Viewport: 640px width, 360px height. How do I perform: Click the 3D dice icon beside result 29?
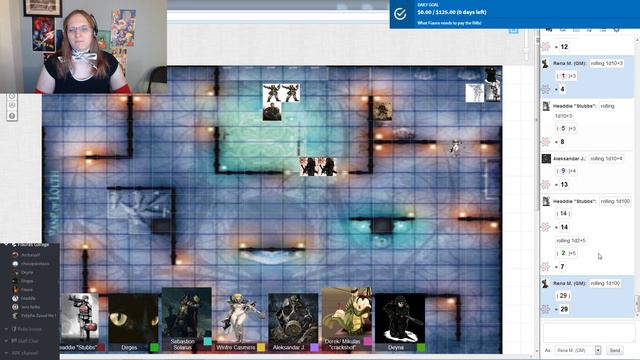pos(546,309)
